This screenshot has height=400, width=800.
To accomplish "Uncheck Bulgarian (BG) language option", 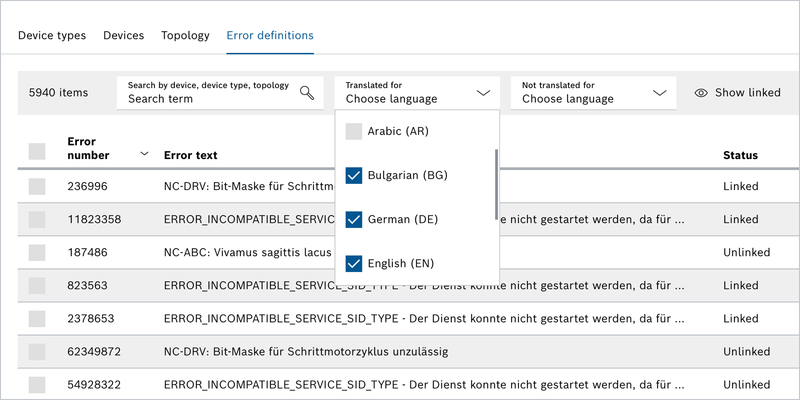I will point(353,175).
